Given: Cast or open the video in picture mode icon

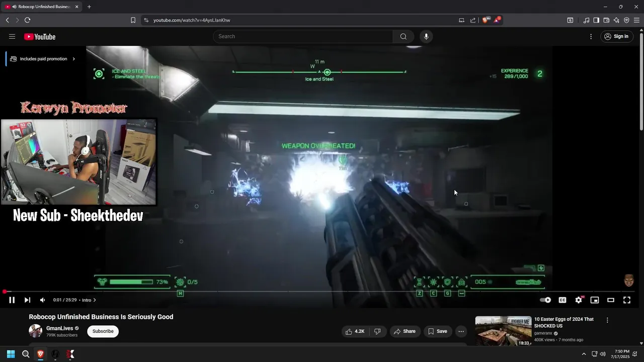Looking at the screenshot, I should pyautogui.click(x=461, y=20).
